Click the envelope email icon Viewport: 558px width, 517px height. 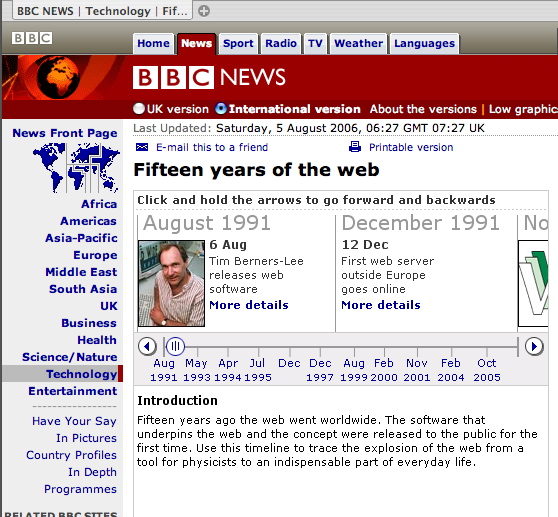coord(142,147)
